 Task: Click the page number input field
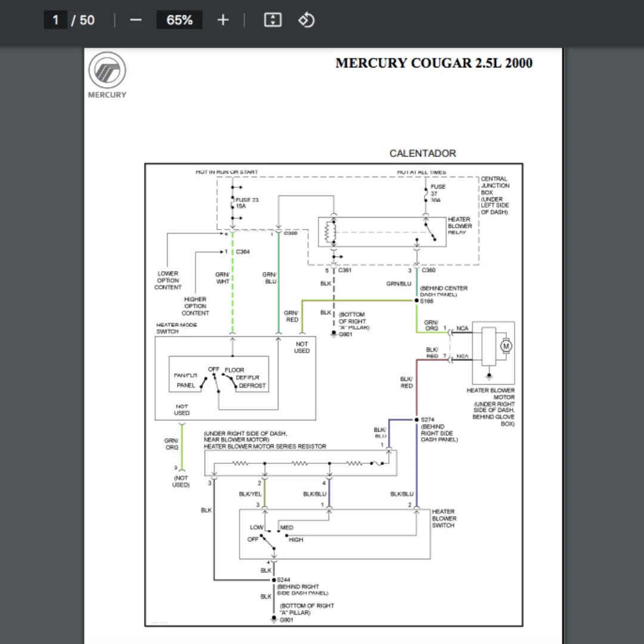55,20
